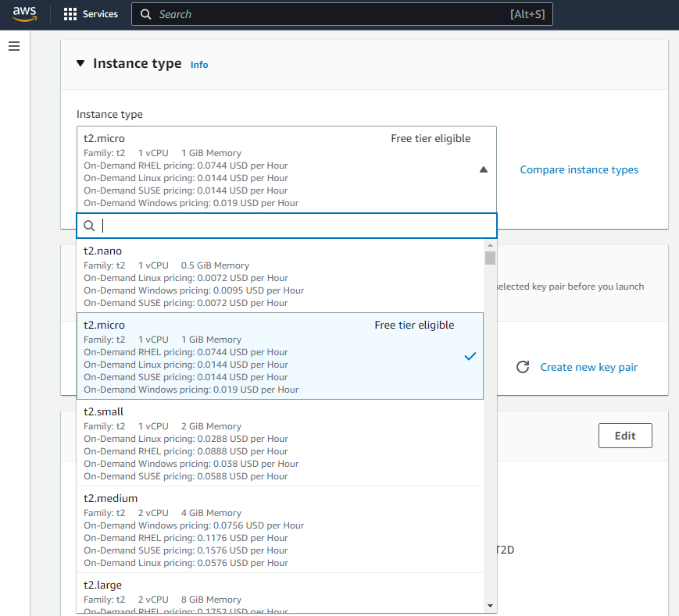
Task: Click 'Free tier eligible' in selected field
Action: 431,138
